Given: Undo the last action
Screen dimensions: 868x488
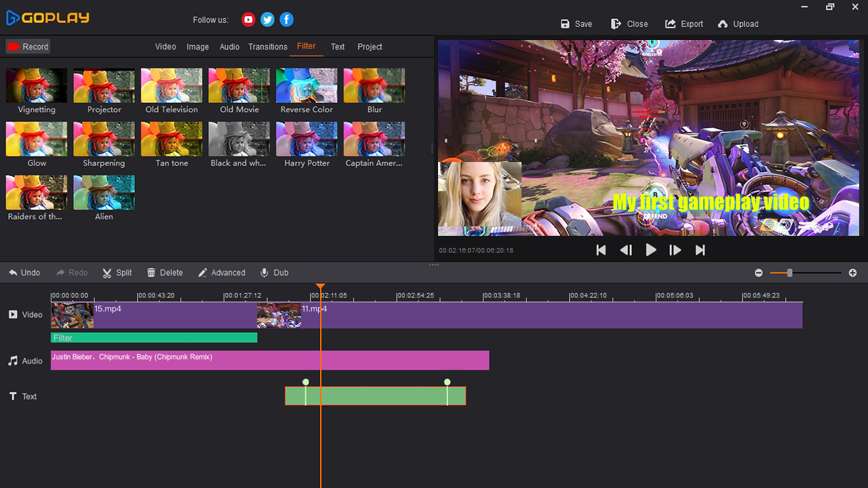Looking at the screenshot, I should [x=24, y=272].
